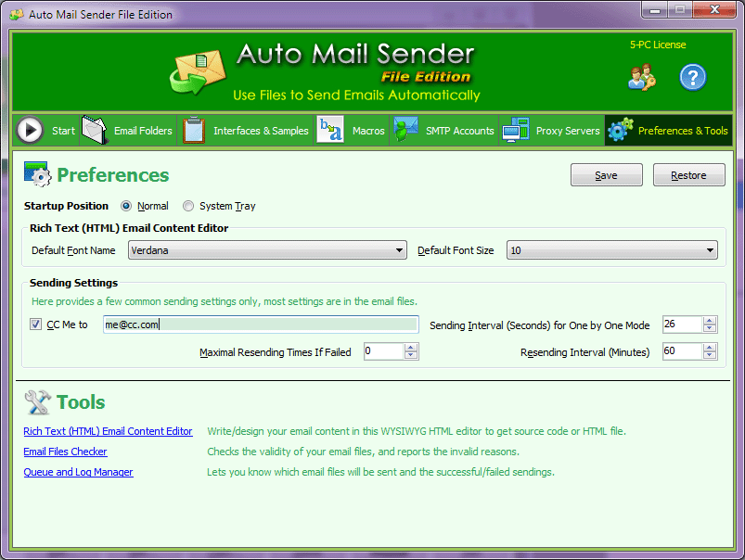Click the Auto Mail Sender logo
This screenshot has width=745, height=560.
[199, 71]
